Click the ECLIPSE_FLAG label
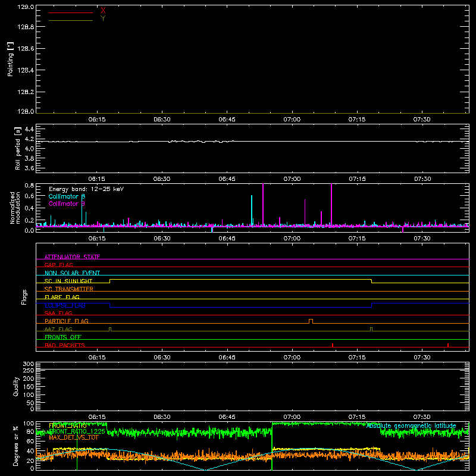This screenshot has width=476, height=476. [65, 305]
